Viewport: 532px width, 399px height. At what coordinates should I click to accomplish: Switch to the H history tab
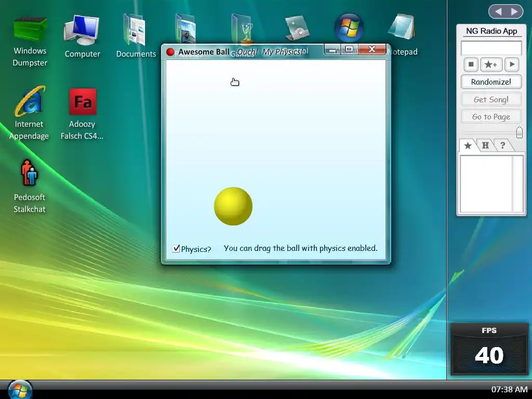[x=486, y=145]
